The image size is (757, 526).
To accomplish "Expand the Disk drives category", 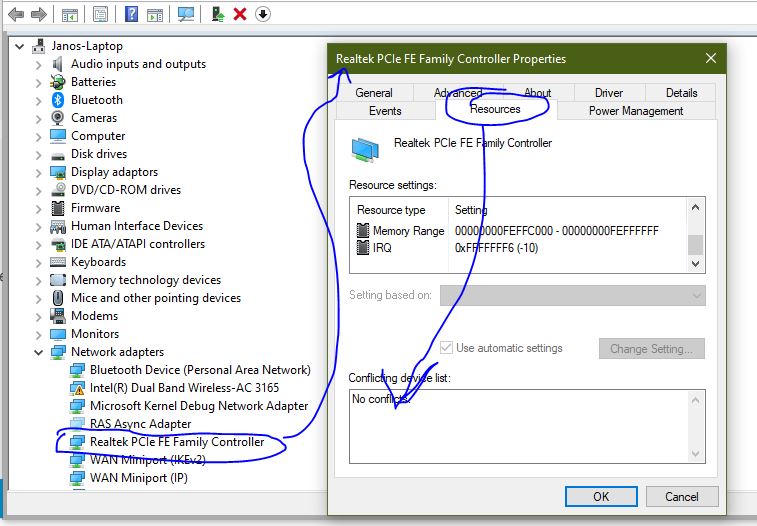I will (x=39, y=154).
